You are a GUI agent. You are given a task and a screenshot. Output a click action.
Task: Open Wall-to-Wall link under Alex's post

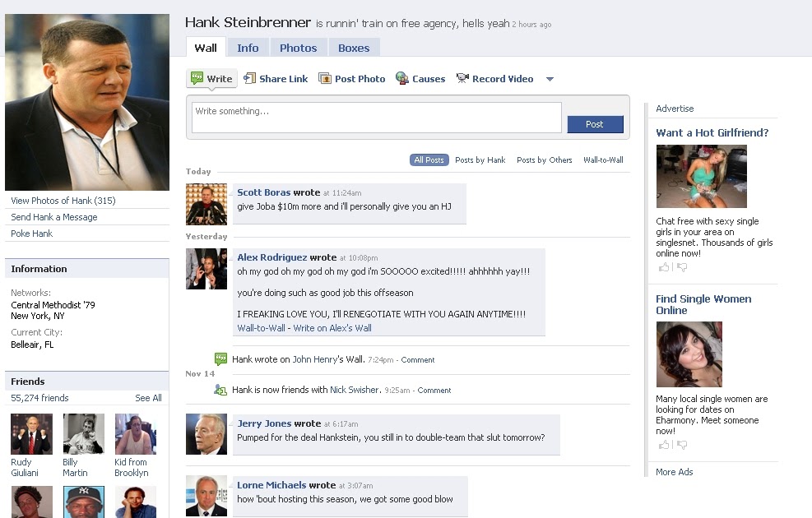coord(261,327)
